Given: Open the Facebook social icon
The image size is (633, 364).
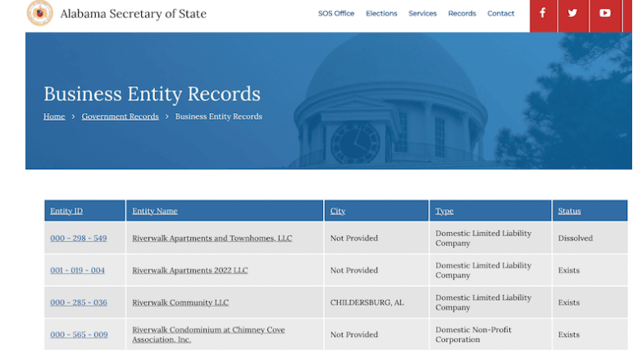Looking at the screenshot, I should click(543, 13).
